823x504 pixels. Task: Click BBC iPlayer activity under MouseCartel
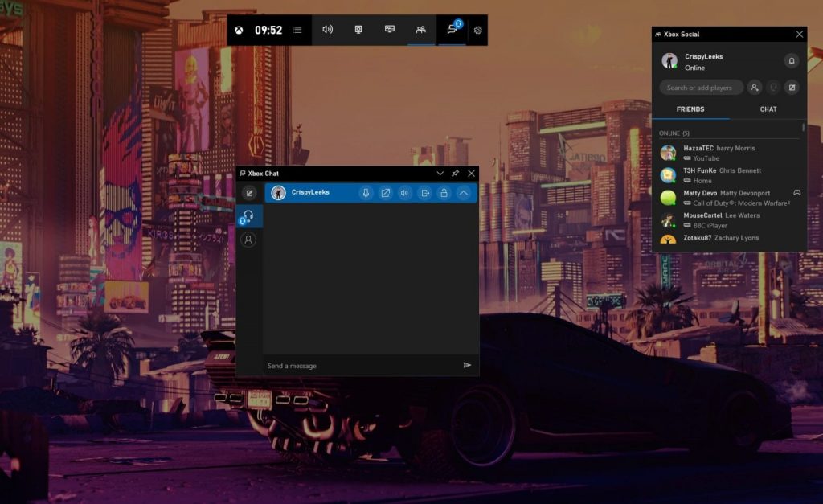point(710,226)
